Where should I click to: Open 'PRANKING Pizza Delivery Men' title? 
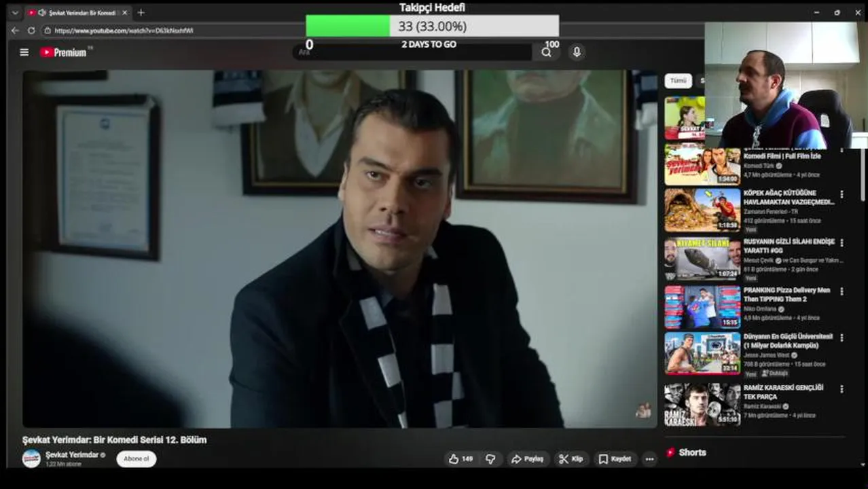pyautogui.click(x=786, y=294)
